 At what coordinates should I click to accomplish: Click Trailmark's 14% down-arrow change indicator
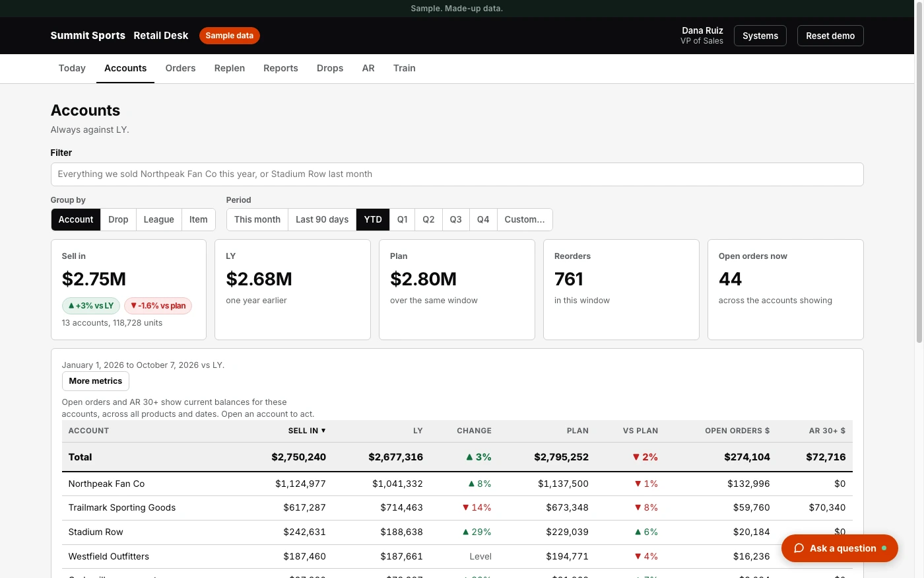pos(465,508)
